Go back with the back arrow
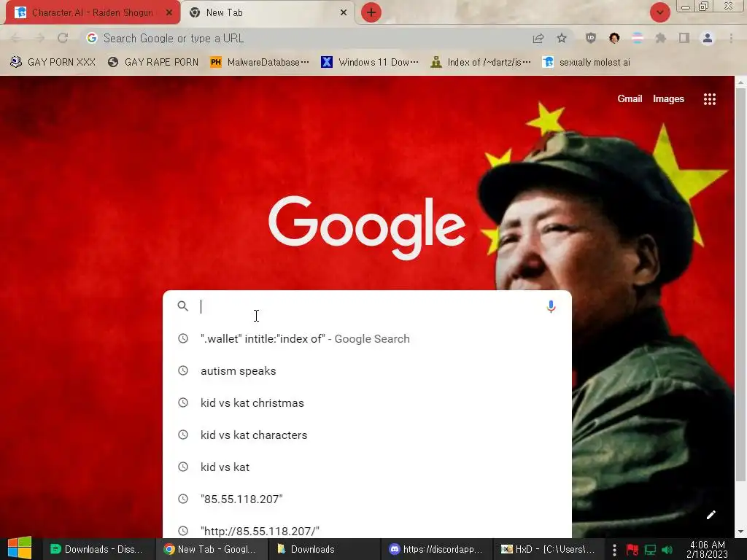 coord(15,38)
